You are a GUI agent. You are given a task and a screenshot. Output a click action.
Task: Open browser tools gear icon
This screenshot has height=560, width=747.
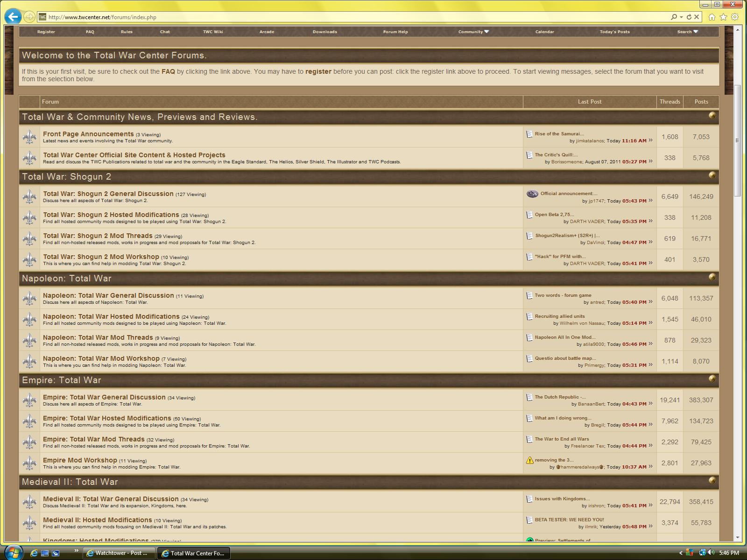tap(735, 17)
